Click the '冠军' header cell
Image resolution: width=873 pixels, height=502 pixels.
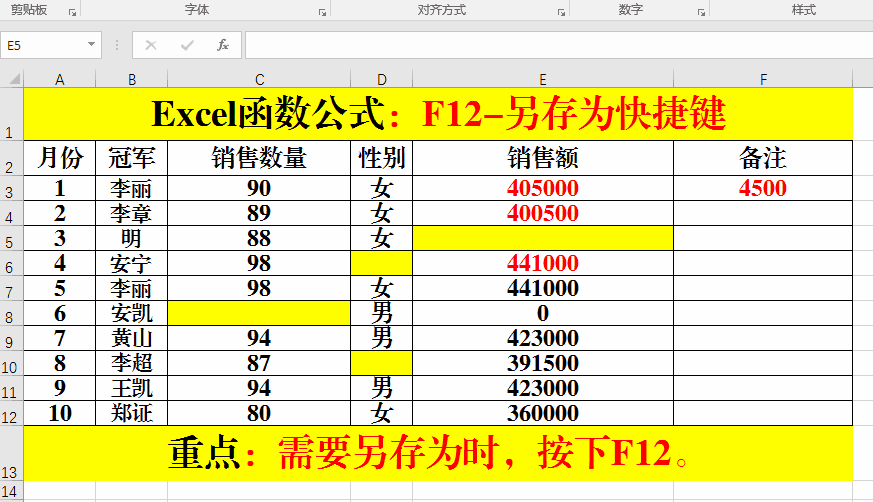(x=131, y=158)
